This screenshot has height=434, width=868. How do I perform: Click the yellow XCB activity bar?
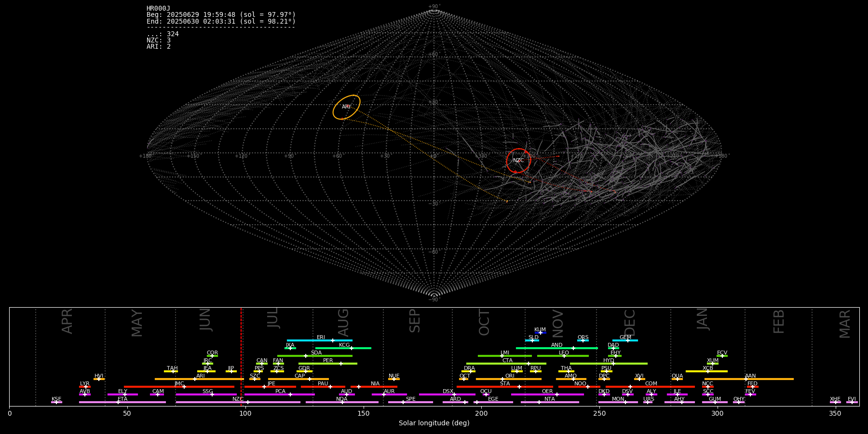[x=706, y=371]
